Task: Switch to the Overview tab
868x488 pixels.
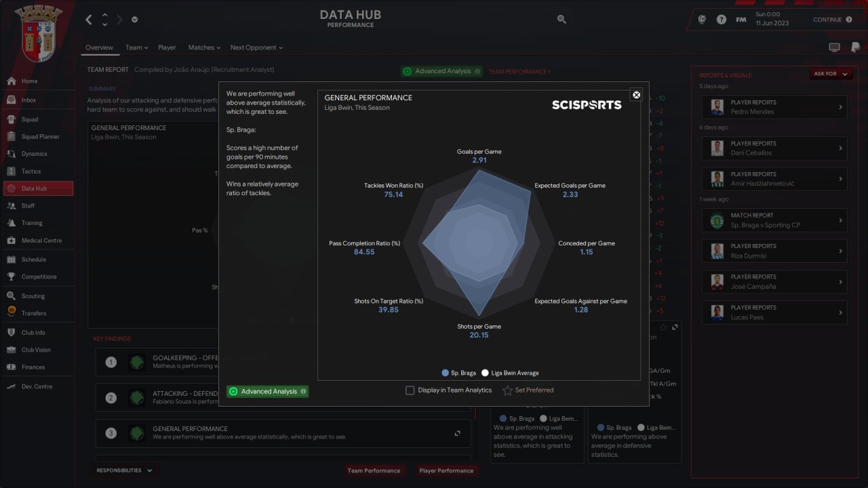Action: 99,47
